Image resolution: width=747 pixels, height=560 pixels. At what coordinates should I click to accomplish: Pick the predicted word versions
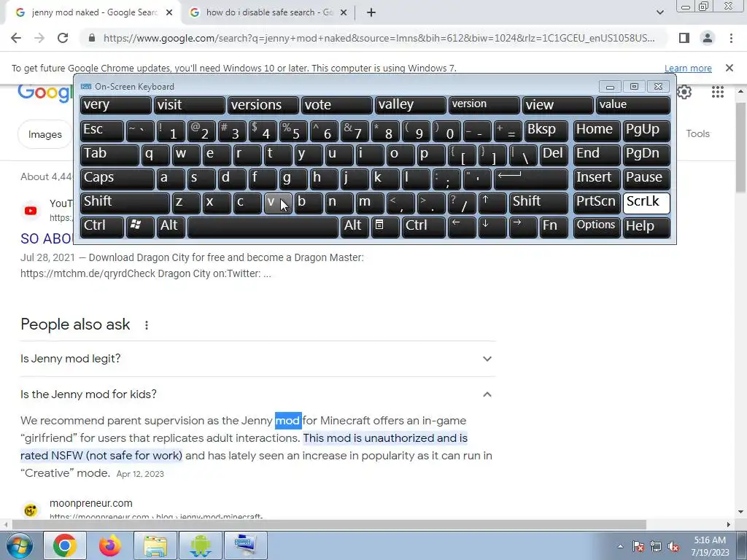263,105
